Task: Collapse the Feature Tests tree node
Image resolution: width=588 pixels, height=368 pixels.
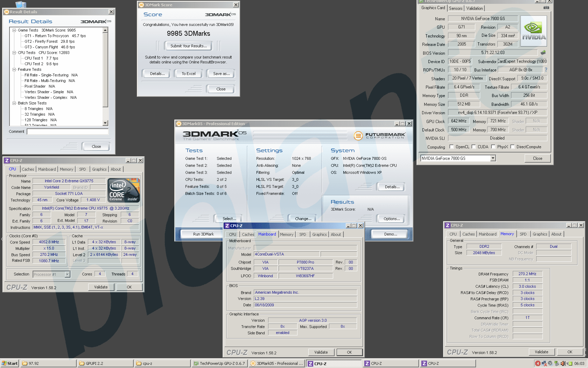Action: pos(14,69)
